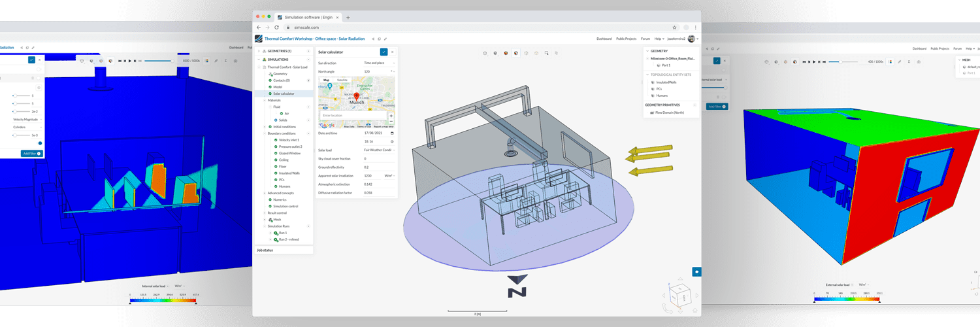This screenshot has height=327, width=980.
Task: Reload the simscale.com page
Action: point(277,27)
